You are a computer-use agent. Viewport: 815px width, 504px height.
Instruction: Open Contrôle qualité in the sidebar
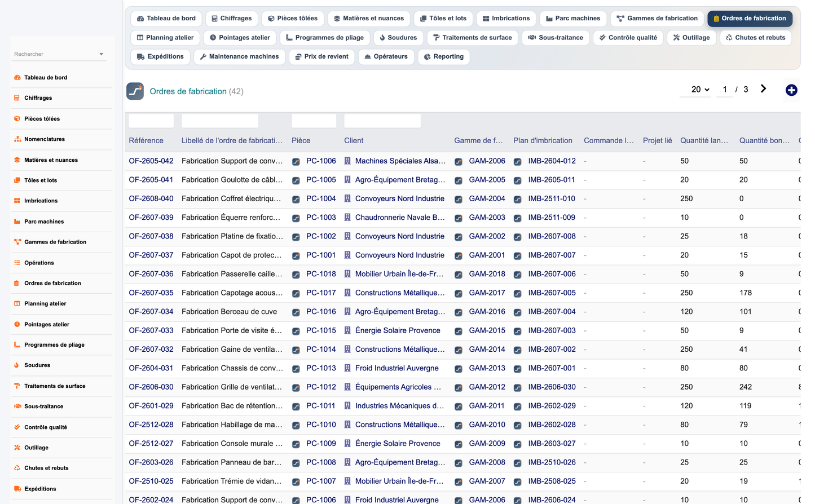click(45, 427)
